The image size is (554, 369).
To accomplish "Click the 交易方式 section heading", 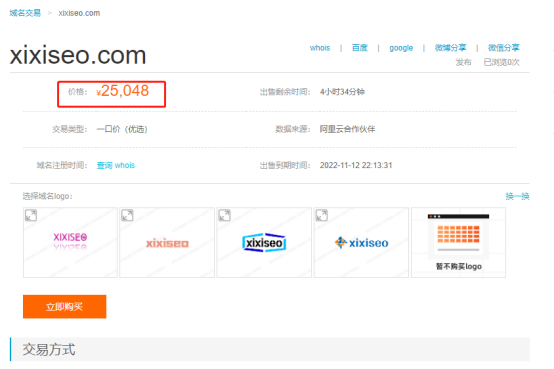I will tap(49, 349).
